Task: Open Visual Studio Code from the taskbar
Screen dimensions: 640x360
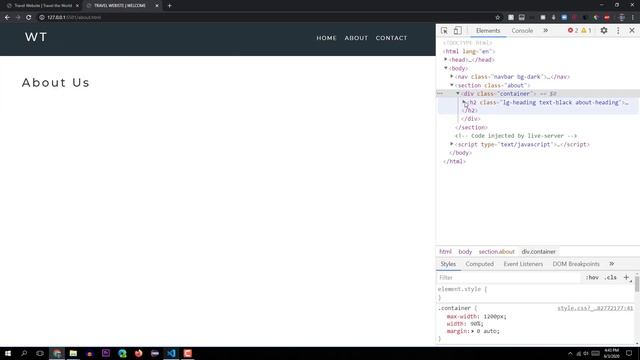Action: pos(171,353)
